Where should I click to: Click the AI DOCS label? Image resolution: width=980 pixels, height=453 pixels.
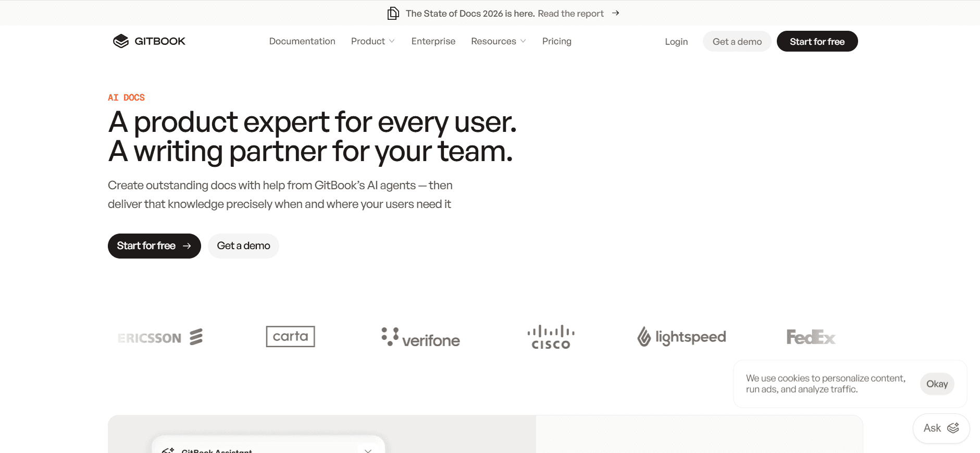tap(126, 97)
